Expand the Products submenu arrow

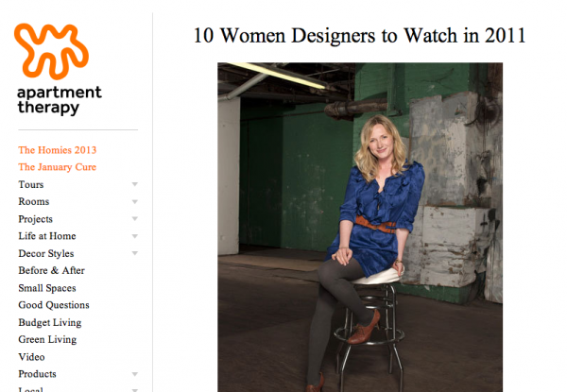tap(135, 375)
